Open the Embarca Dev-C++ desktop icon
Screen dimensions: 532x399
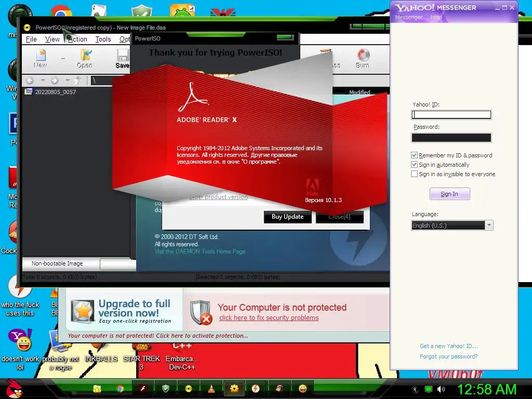(182, 356)
